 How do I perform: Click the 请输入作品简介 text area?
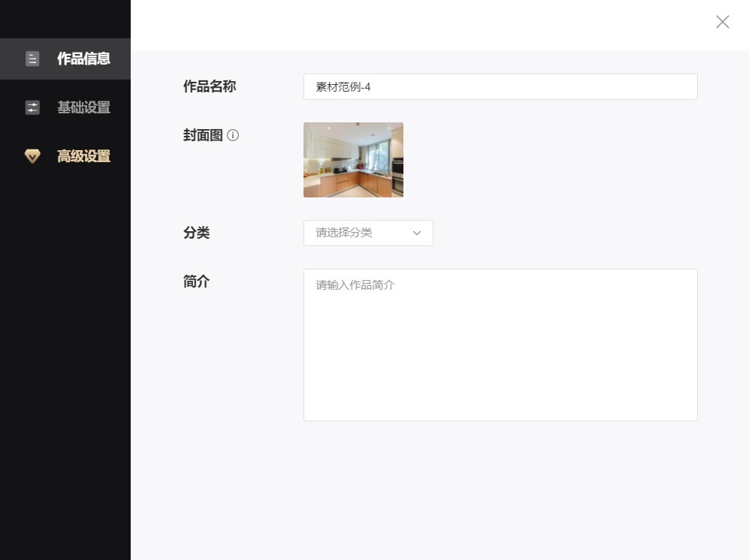[x=500, y=345]
